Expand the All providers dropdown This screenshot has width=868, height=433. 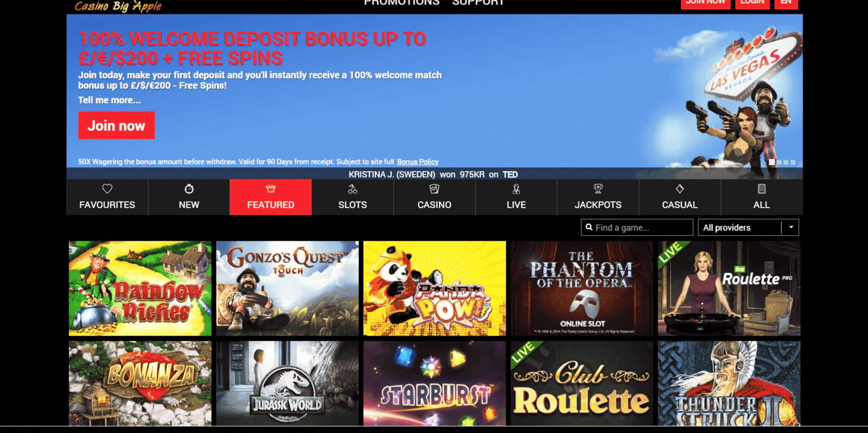tap(748, 227)
